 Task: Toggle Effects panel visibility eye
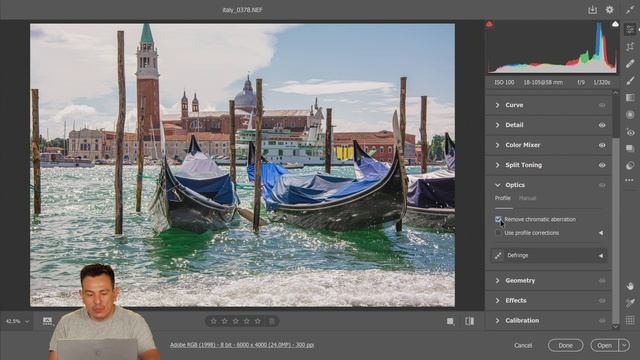602,301
